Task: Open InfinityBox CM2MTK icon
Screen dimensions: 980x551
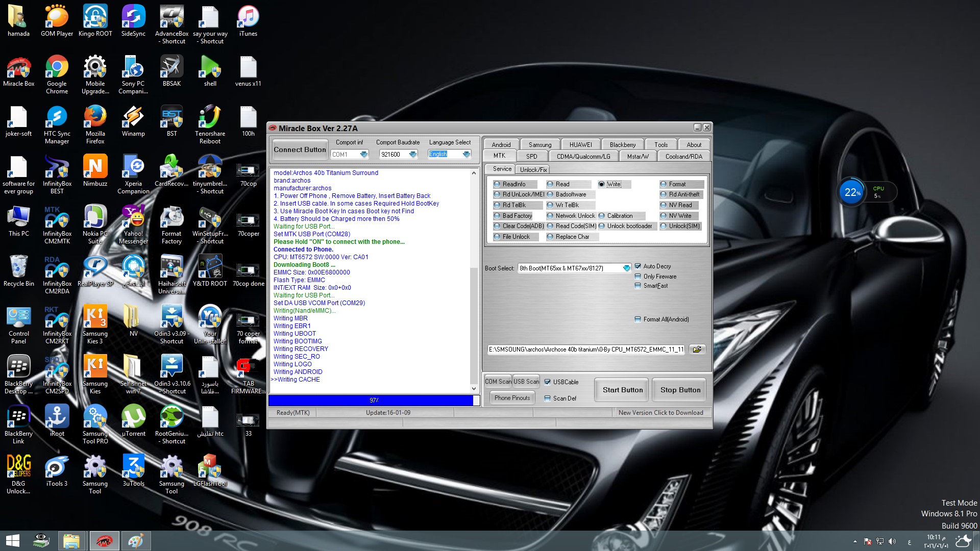Action: click(x=57, y=225)
